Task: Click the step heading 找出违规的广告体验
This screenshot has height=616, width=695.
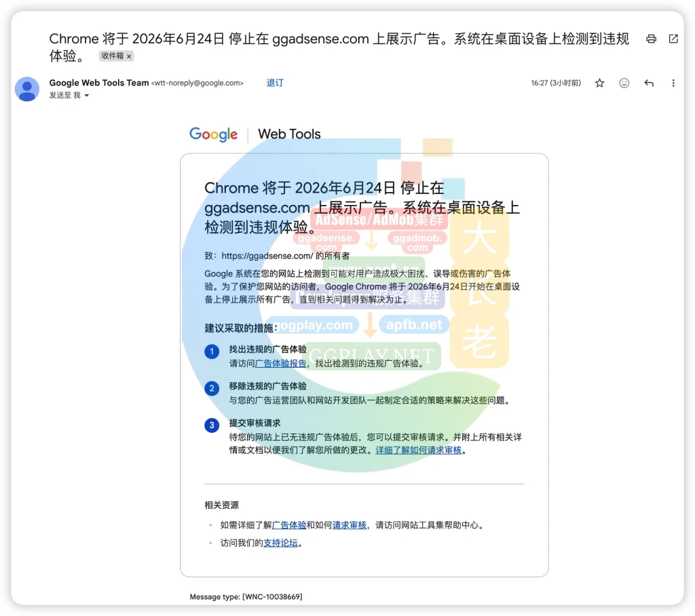Action: (267, 349)
